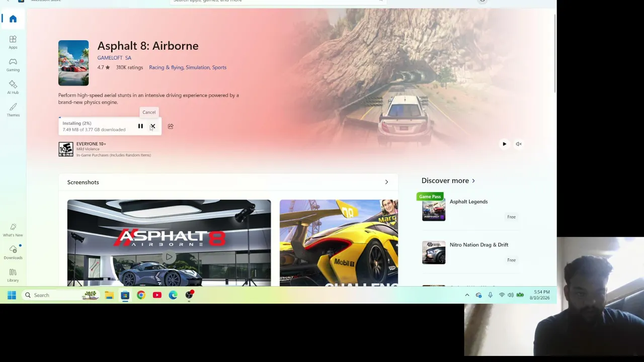Open Google Chrome from the taskbar
Screen dimensions: 644x362
(x=141, y=295)
